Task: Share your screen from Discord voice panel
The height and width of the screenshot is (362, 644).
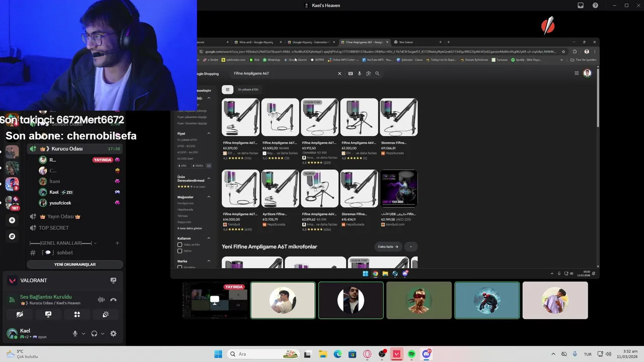Action: coord(48,314)
